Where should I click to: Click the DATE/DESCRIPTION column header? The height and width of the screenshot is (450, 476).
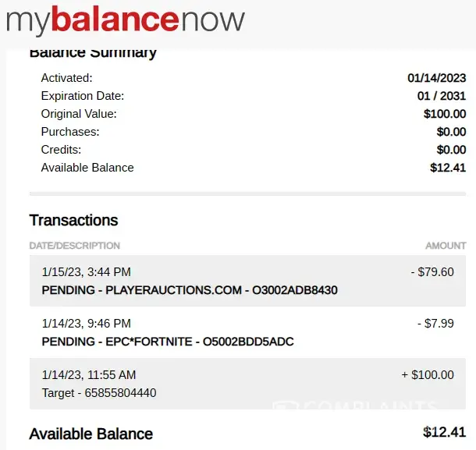coord(75,246)
